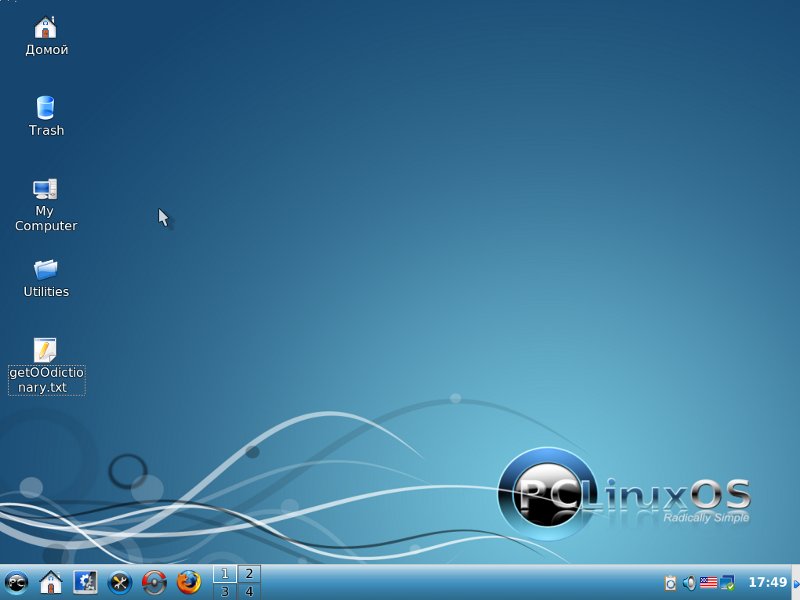Launch Firefox from the taskbar
Viewport: 800px width, 600px height.
coord(189,582)
